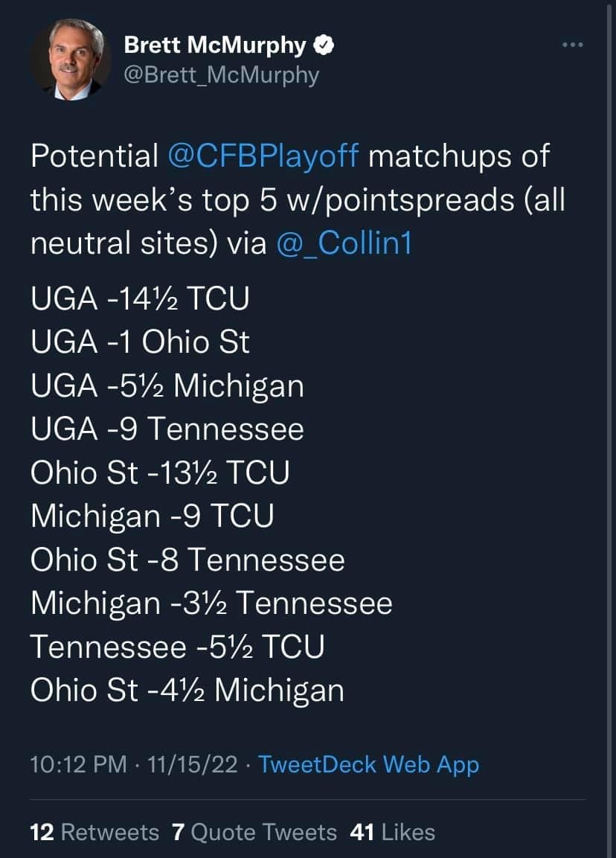Viewport: 616px width, 858px height.
Task: Click the 10:12 PM timestamp
Action: pos(78,764)
